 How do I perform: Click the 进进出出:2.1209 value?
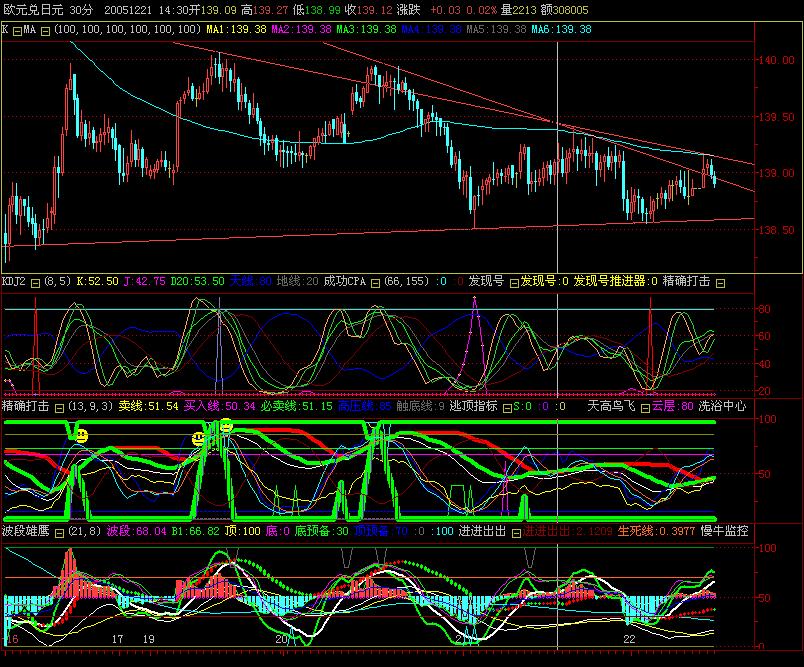click(x=568, y=531)
